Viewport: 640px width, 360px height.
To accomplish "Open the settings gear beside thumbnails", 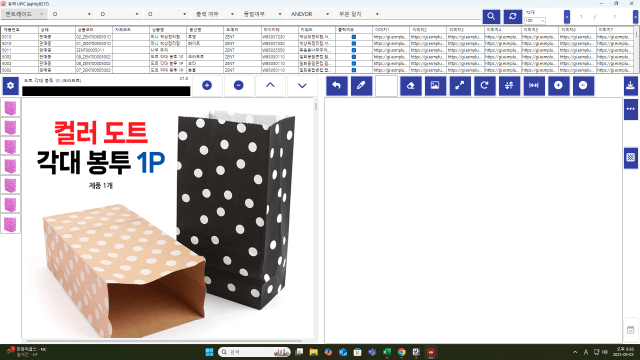I will click(11, 86).
